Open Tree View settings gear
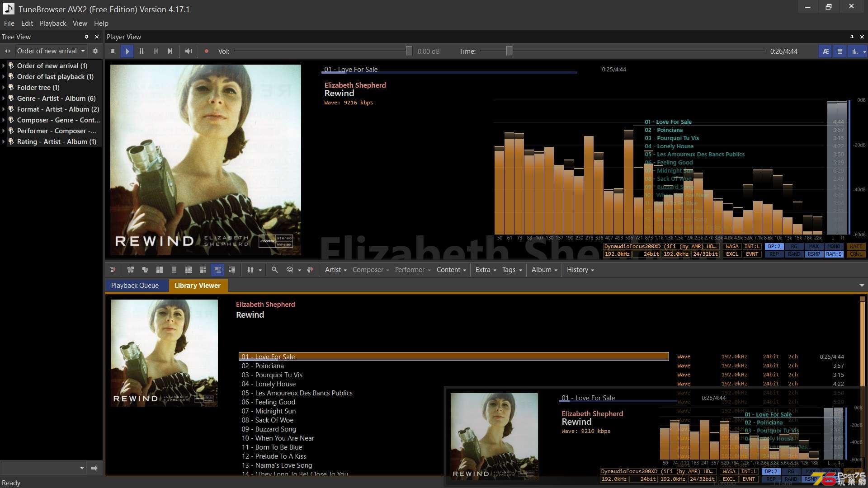The width and height of the screenshot is (868, 488). coord(95,51)
